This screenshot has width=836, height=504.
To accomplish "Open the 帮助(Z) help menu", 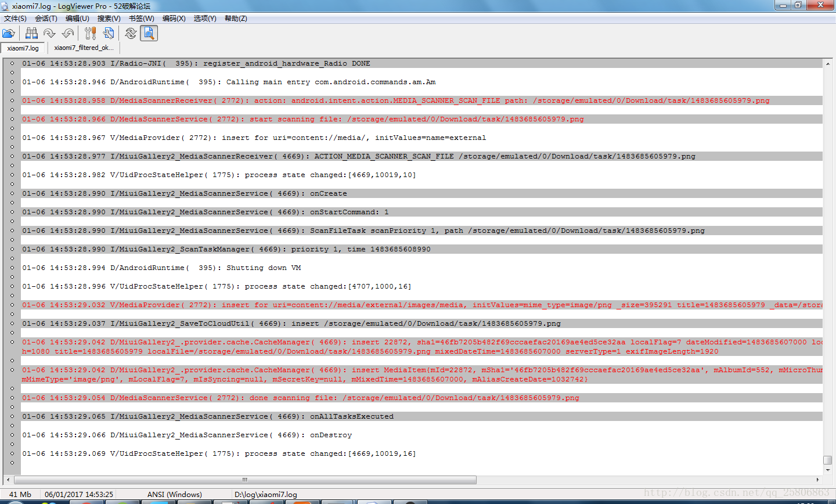I will [236, 19].
